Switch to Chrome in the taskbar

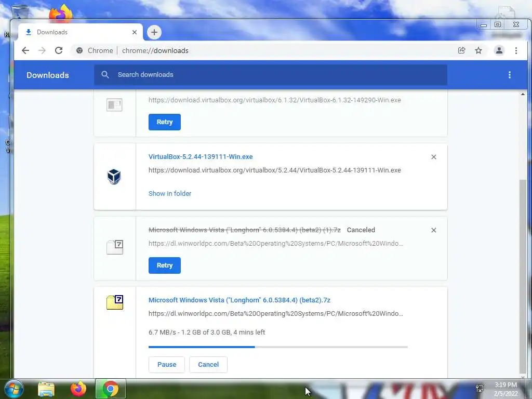tap(111, 389)
